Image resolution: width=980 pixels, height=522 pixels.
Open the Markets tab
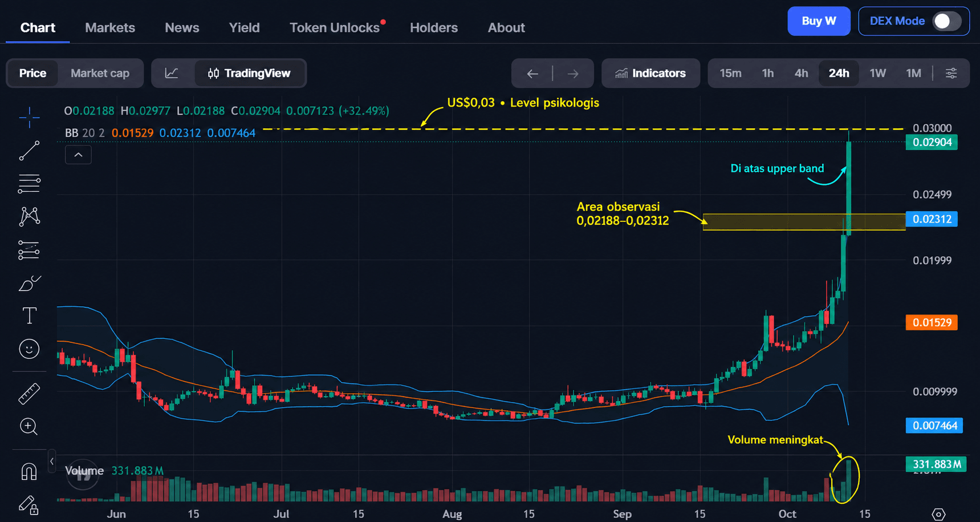click(x=110, y=27)
